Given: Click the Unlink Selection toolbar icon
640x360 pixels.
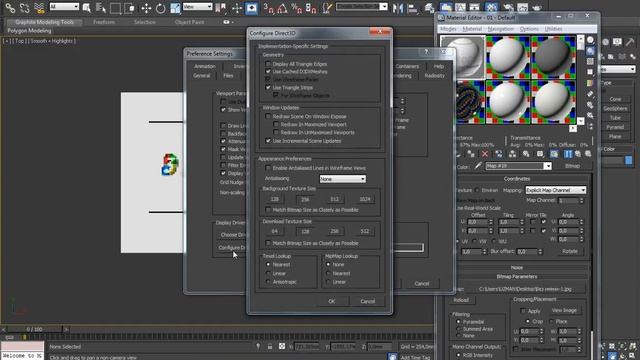Looking at the screenshot, I should coord(24,7).
